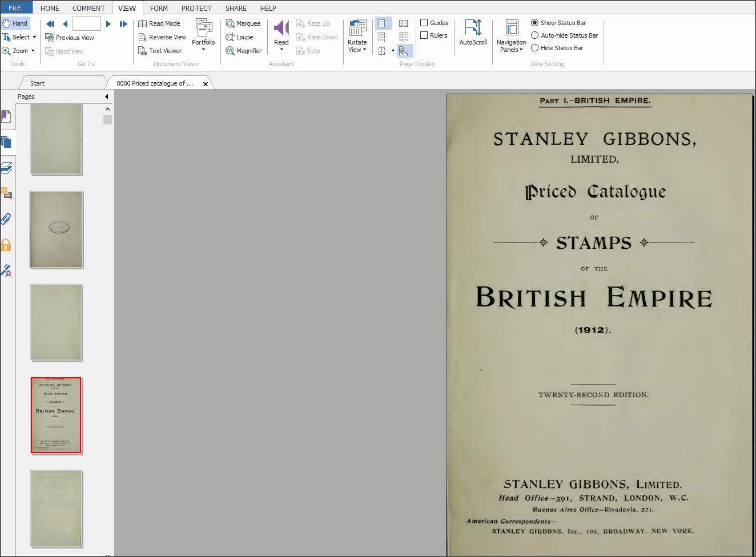The image size is (756, 557).
Task: Open the Text Viewer
Action: 160,51
